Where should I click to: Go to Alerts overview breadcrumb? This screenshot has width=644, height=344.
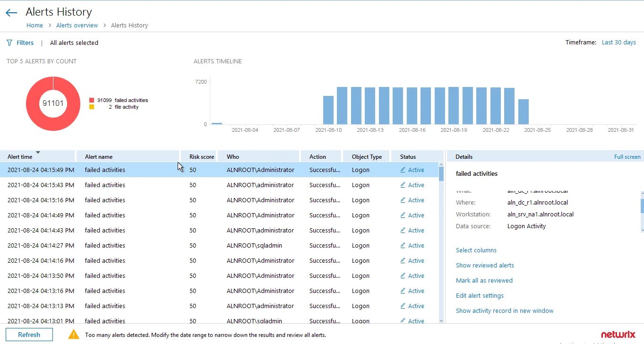click(x=77, y=26)
